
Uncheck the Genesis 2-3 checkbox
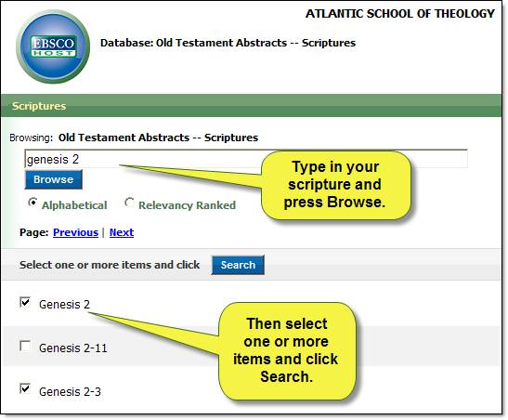click(x=25, y=388)
